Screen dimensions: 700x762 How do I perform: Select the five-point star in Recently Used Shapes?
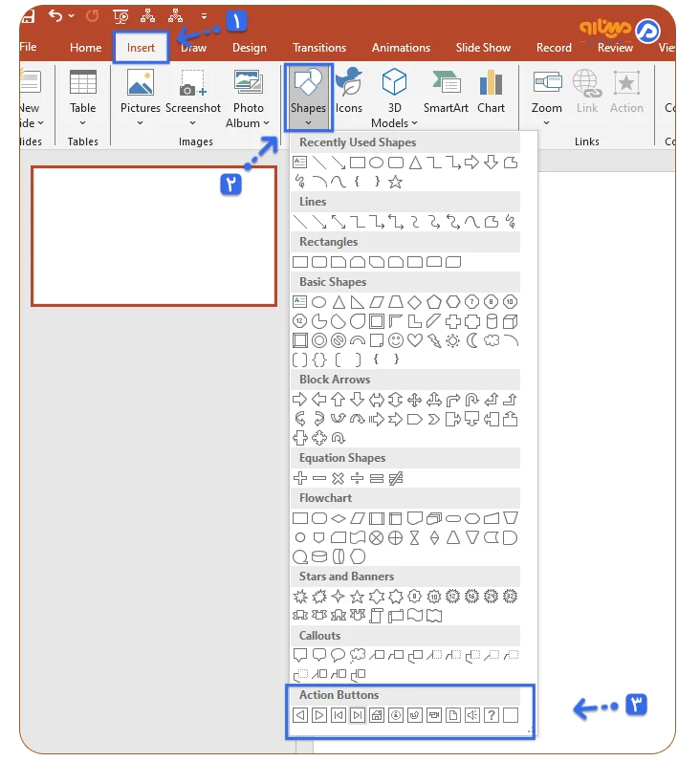coord(396,183)
